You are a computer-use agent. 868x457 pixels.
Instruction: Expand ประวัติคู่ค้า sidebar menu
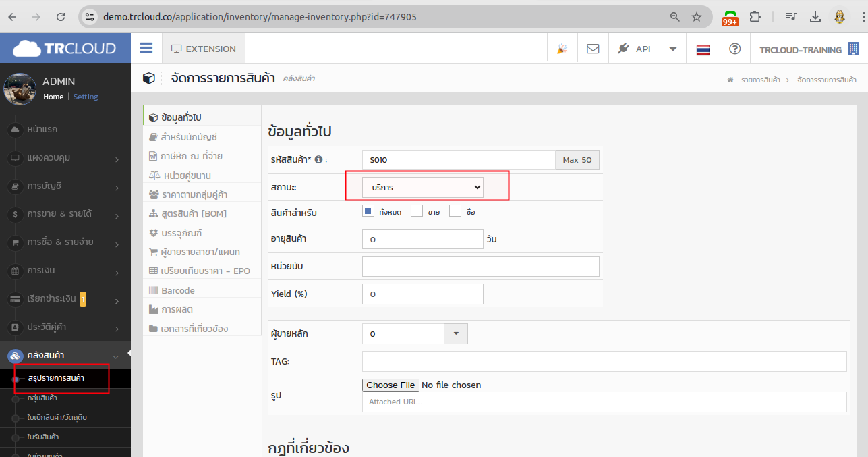(x=65, y=328)
